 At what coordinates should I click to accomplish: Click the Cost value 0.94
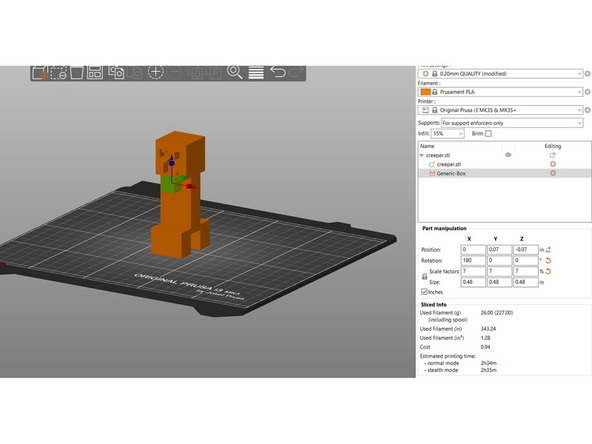point(486,347)
